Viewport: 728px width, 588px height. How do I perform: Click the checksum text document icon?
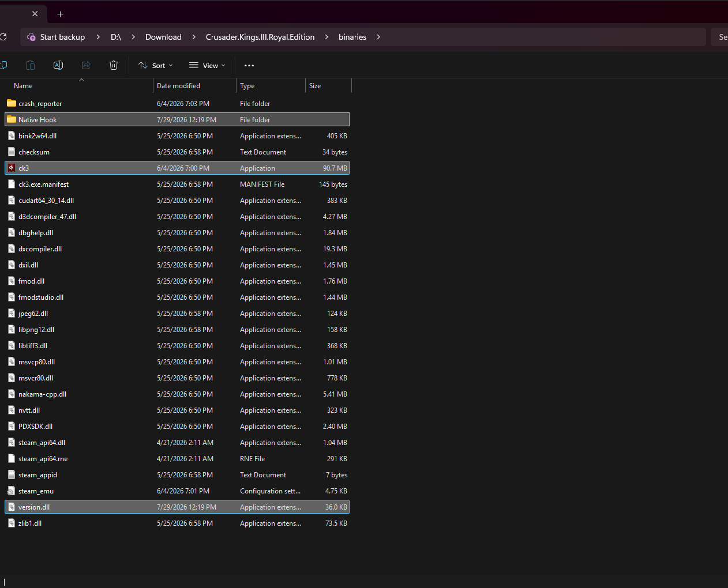(x=12, y=152)
